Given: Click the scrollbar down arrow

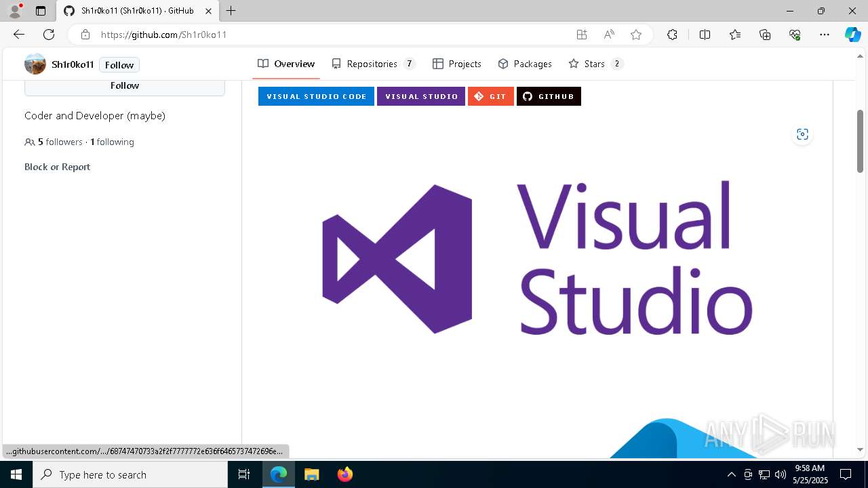Looking at the screenshot, I should click(x=860, y=449).
